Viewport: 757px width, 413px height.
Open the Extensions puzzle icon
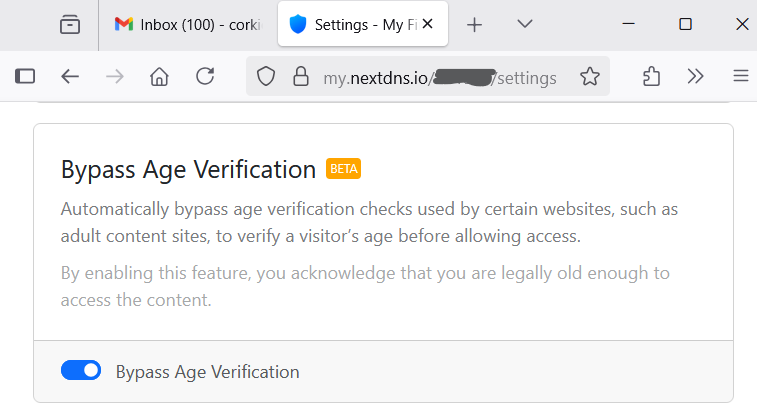pos(651,76)
